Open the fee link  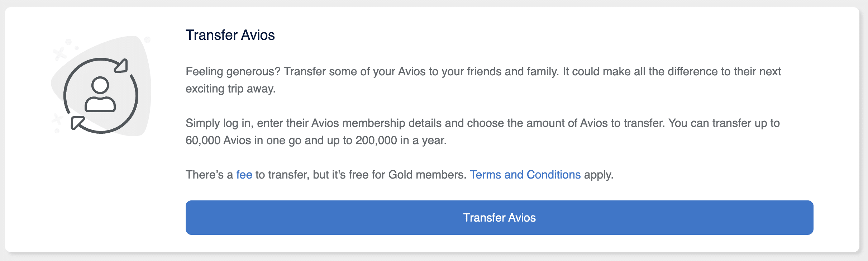[244, 175]
